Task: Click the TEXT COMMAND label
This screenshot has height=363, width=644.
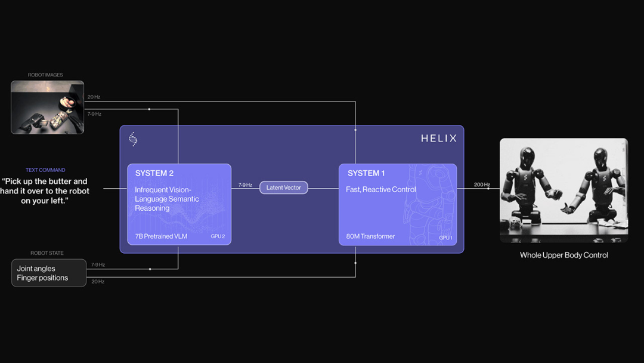Action: (45, 170)
